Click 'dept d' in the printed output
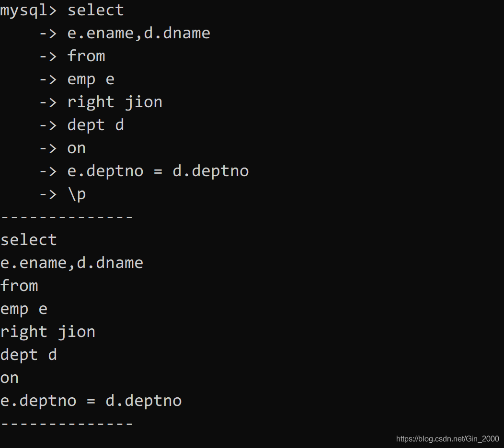 29,355
